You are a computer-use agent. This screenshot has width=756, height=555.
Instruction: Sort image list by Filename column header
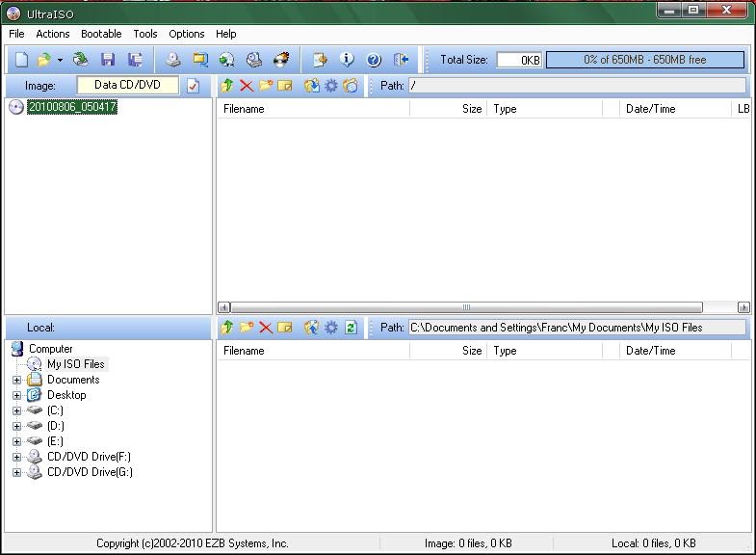pyautogui.click(x=313, y=109)
